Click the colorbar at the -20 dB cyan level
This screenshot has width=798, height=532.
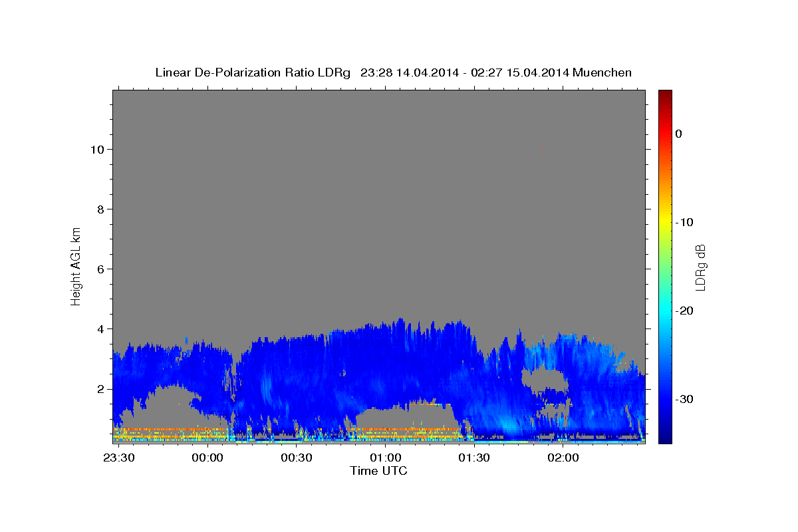[665, 311]
